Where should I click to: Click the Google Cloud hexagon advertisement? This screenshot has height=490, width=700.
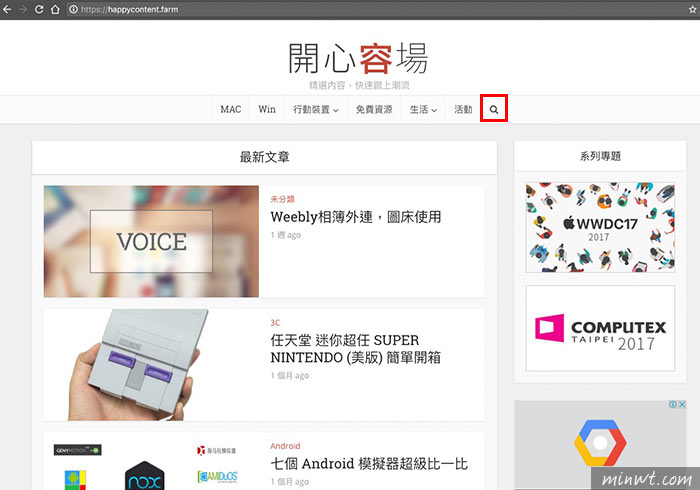600,444
